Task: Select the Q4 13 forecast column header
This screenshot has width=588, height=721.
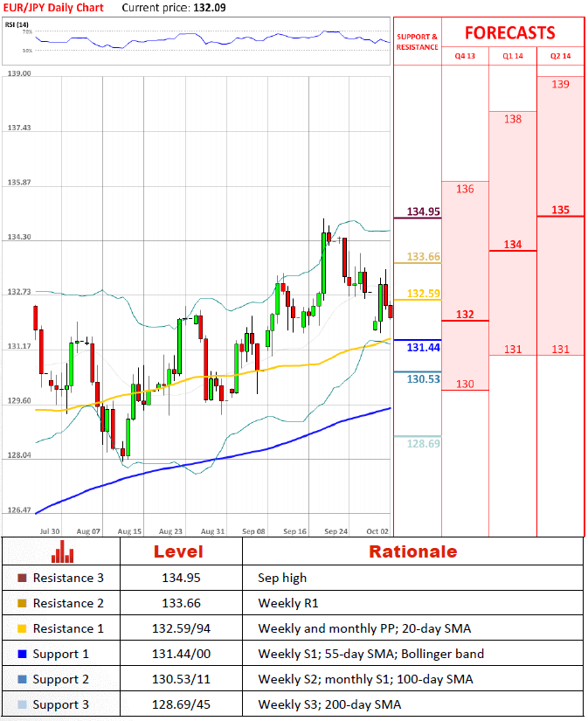Action: [x=465, y=56]
